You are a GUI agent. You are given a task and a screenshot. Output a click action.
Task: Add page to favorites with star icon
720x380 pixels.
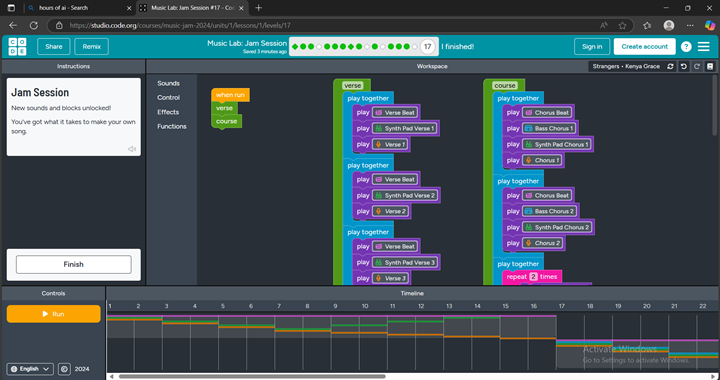click(x=622, y=26)
